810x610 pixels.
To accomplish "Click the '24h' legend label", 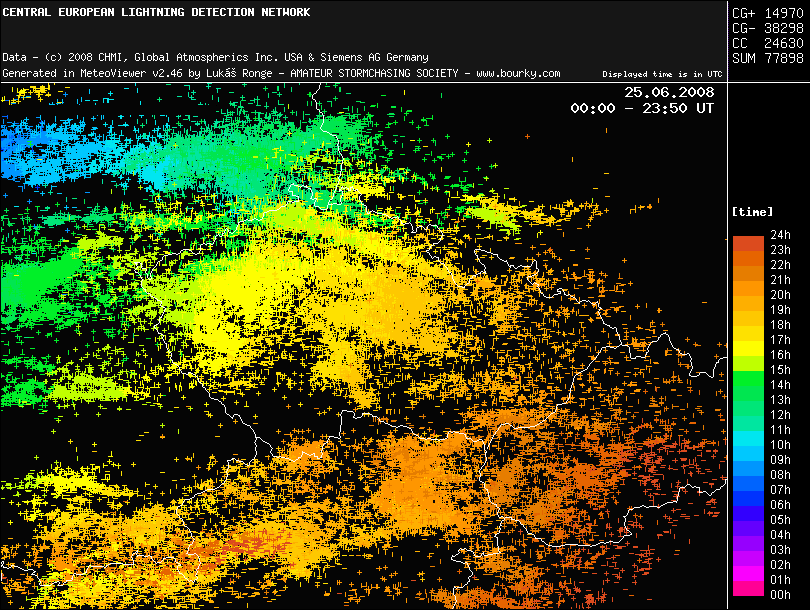I will (x=780, y=235).
